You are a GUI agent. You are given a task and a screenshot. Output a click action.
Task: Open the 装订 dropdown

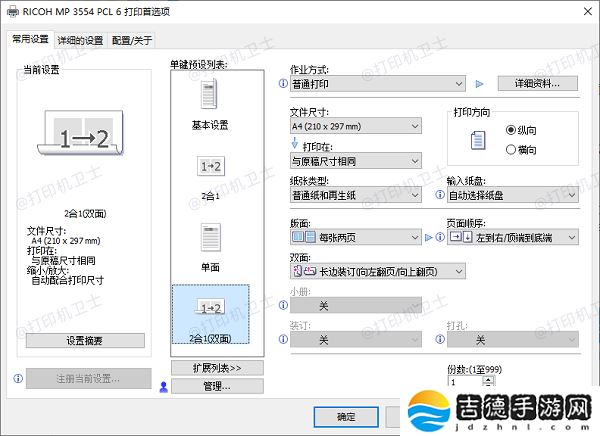356,340
